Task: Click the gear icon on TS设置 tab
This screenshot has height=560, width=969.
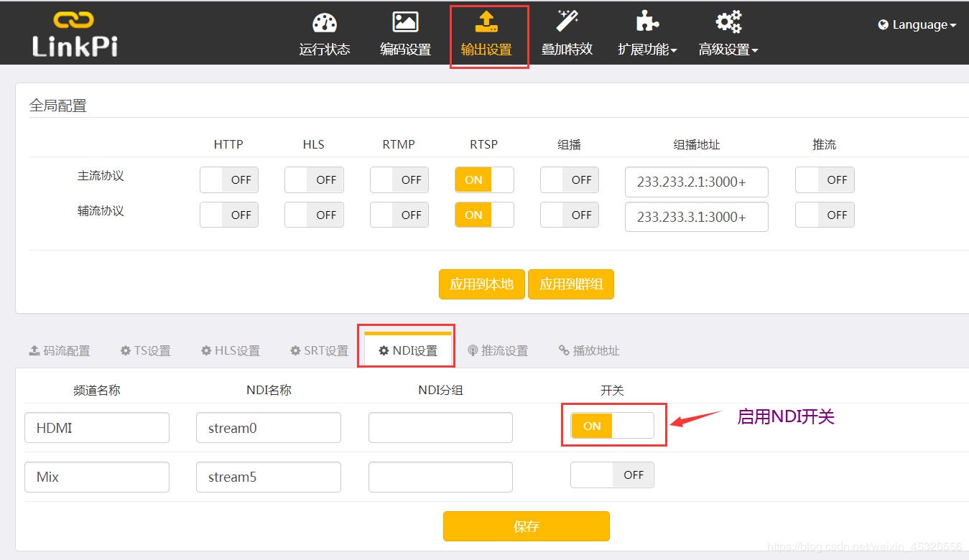Action: (x=126, y=350)
